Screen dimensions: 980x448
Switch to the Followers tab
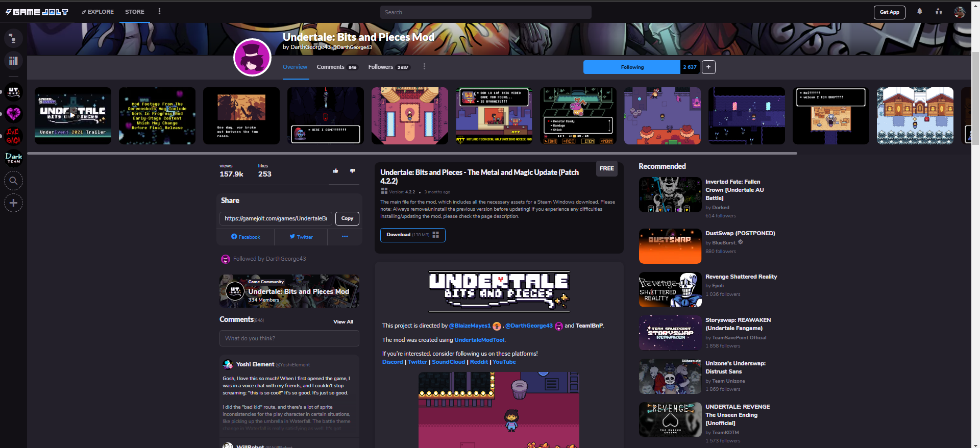pos(389,67)
